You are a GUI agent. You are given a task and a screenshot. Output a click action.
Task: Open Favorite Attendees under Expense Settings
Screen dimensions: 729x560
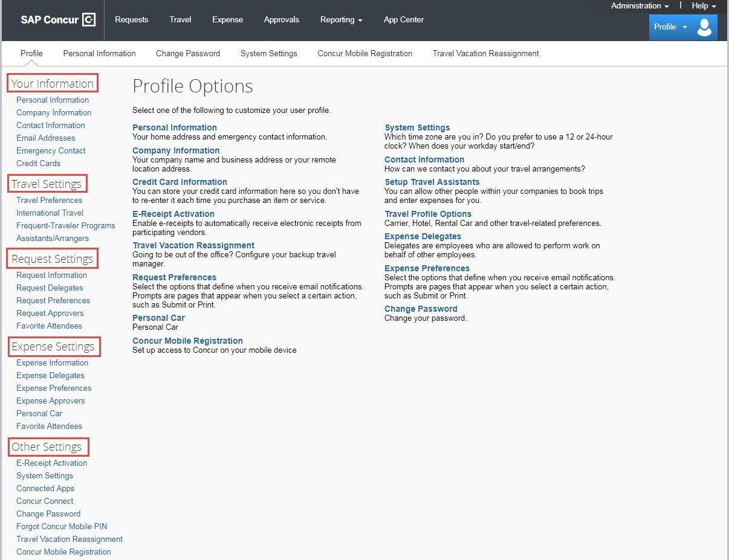click(49, 426)
